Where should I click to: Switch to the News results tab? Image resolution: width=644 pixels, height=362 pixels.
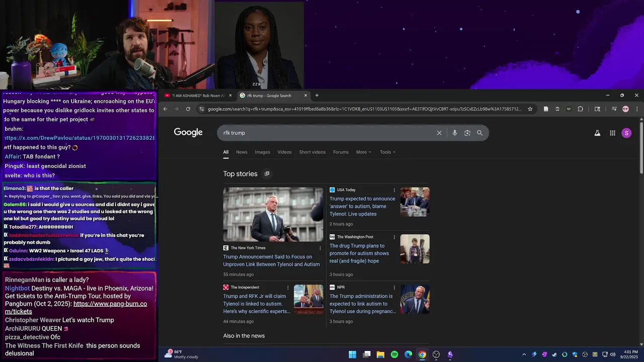pos(242,152)
